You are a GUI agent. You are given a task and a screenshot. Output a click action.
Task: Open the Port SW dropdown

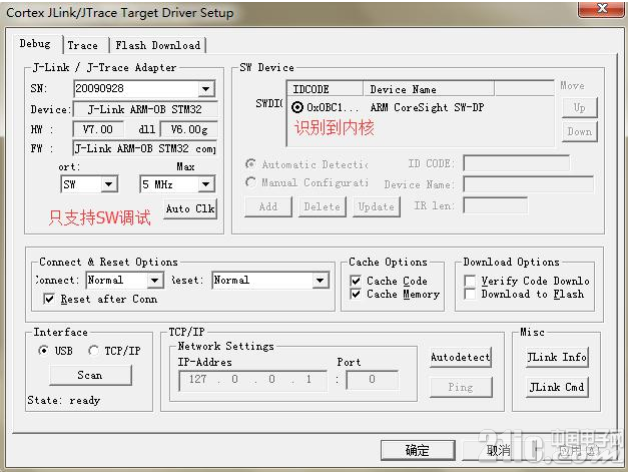[x=108, y=185]
